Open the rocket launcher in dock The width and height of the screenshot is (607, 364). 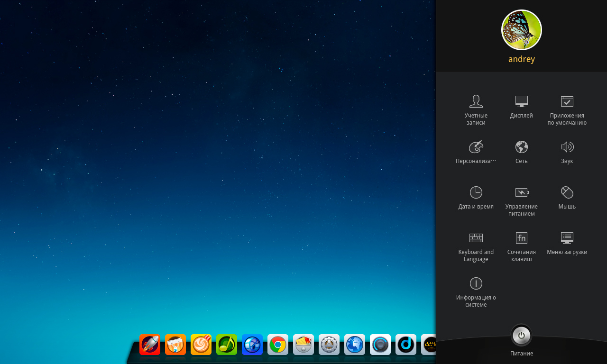tap(150, 345)
